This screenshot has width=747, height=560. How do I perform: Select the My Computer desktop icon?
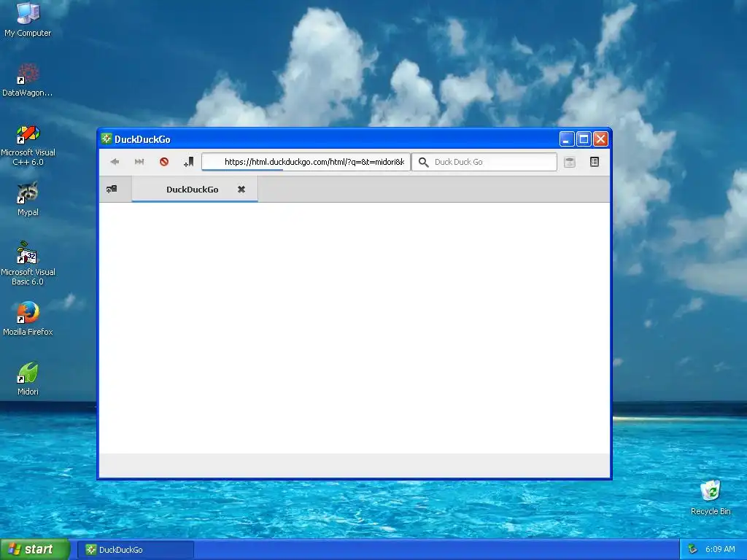coord(28,20)
